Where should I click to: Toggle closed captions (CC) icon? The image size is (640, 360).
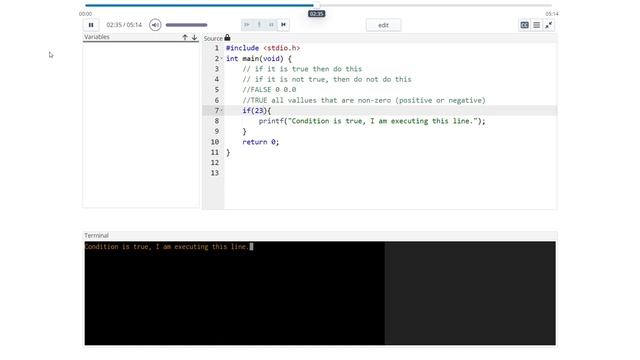tap(524, 25)
